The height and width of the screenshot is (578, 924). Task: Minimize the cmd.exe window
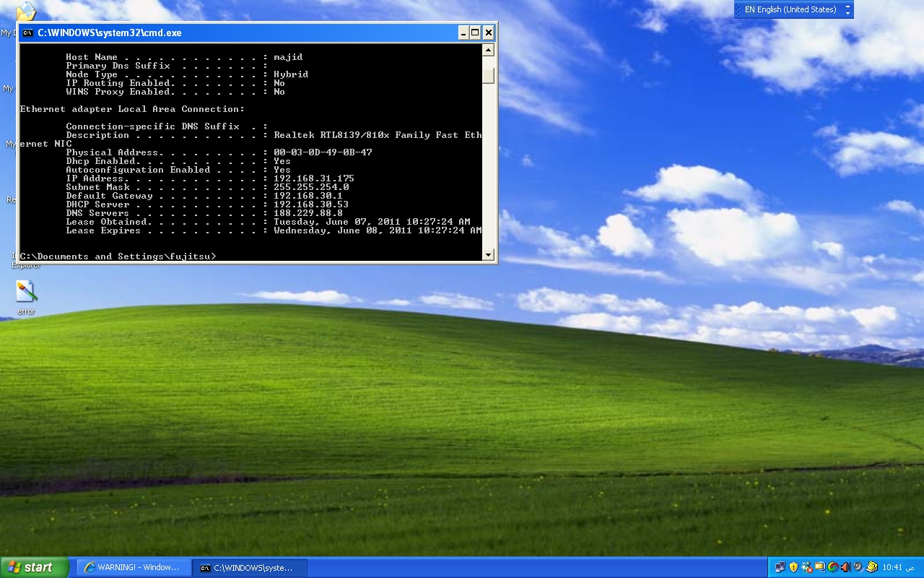click(x=463, y=33)
